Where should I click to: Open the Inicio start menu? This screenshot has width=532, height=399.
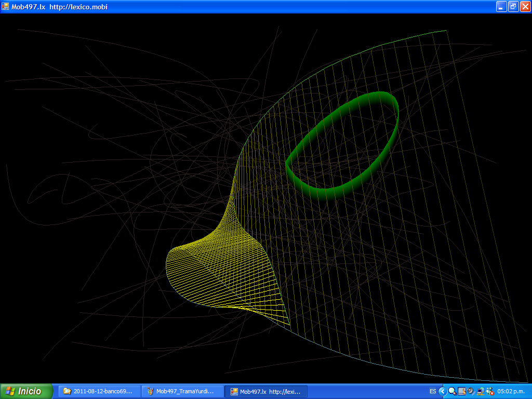coord(26,391)
